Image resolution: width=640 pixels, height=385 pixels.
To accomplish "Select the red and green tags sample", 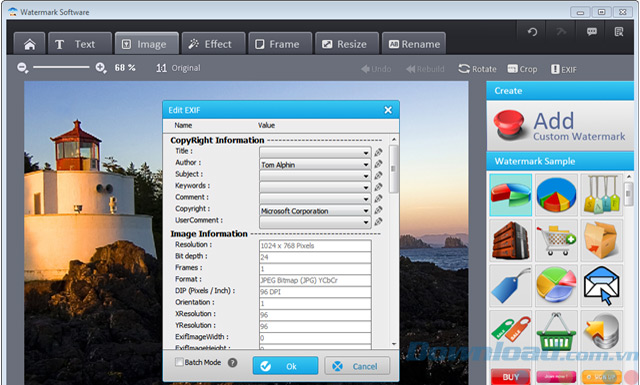I will tap(511, 331).
